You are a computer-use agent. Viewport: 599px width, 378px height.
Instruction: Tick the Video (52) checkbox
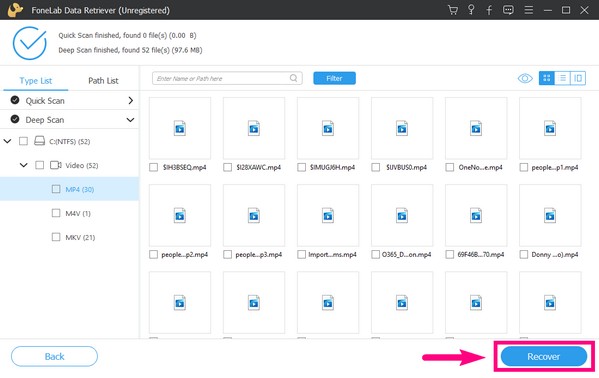pyautogui.click(x=39, y=165)
